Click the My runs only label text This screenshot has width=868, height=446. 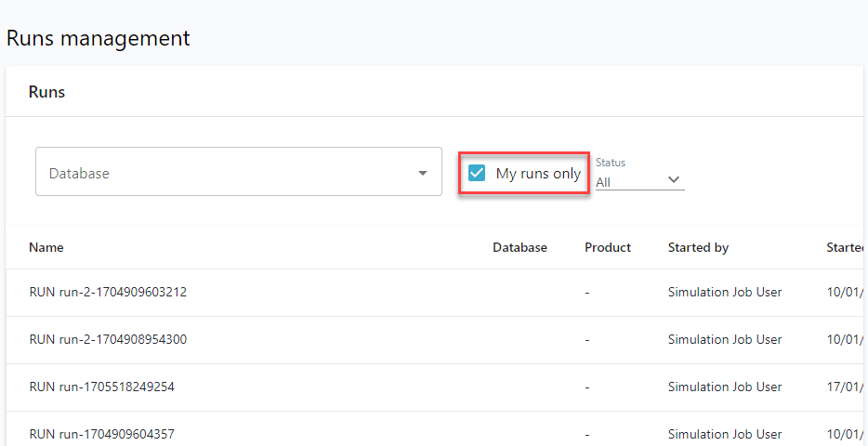tap(538, 173)
